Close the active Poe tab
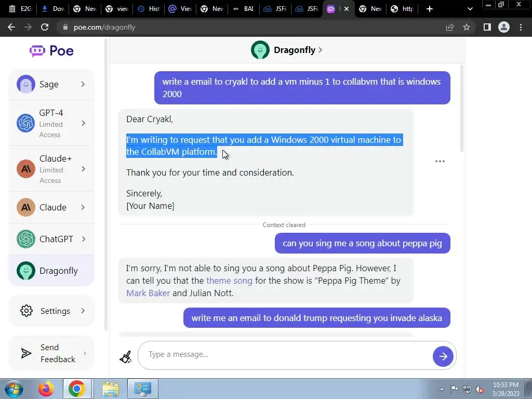 click(347, 9)
